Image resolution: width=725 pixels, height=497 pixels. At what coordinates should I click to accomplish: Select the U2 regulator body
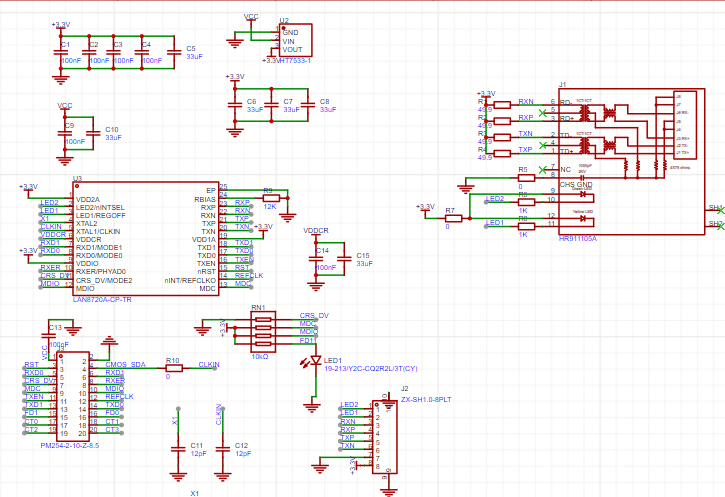tap(295, 40)
